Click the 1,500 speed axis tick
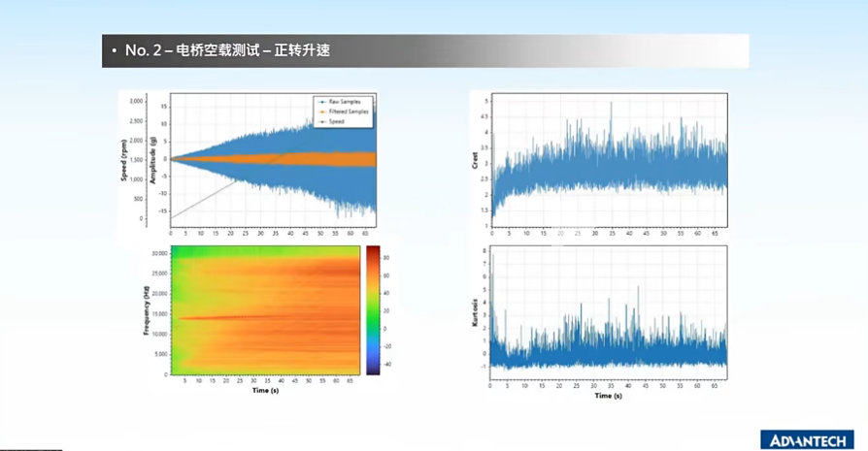This screenshot has height=451, width=868. pos(136,160)
